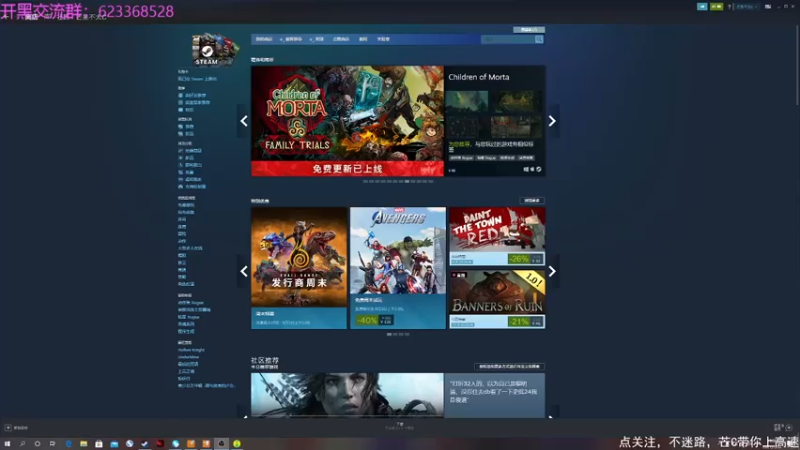This screenshot has height=450, width=800.
Task: Click the Cortana circle taskbar icon
Action: pos(37,444)
